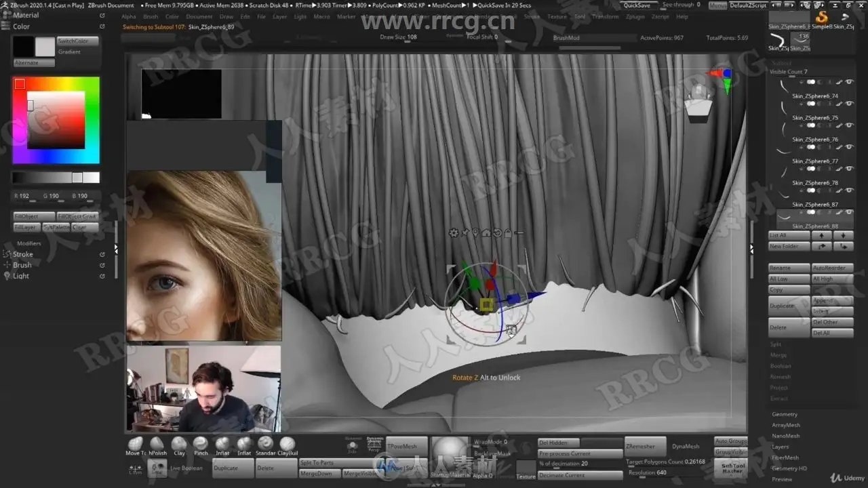Screen dimensions: 868x488
Task: Click the AutoReorder button
Action: pos(833,268)
